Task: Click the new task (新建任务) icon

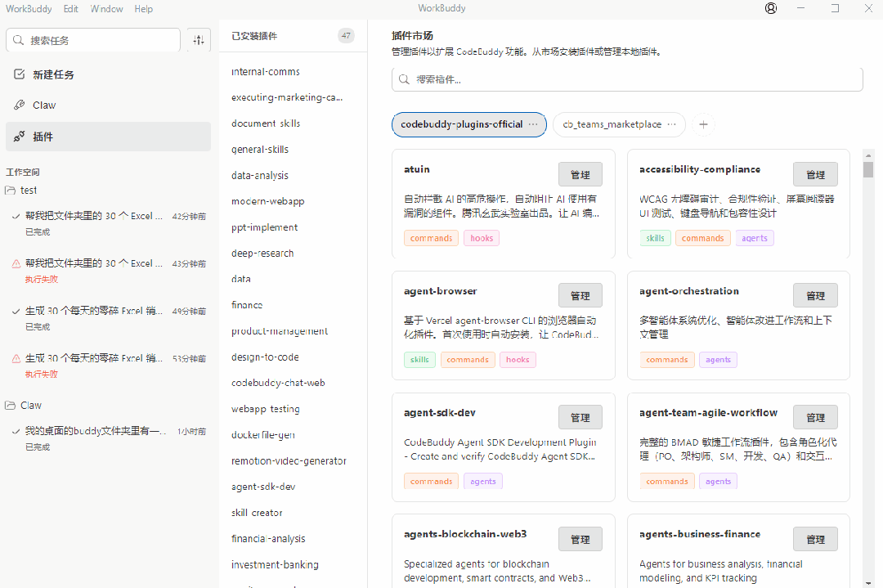Action: [x=20, y=74]
